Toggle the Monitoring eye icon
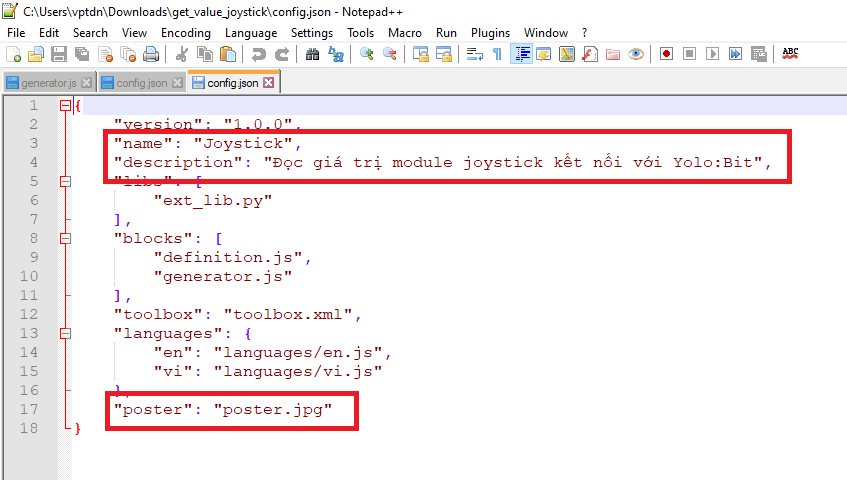Viewport: 847px width, 480px height. pos(636,54)
